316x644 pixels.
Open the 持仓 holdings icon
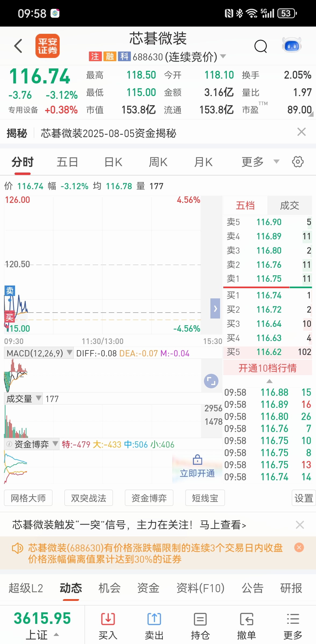[200, 619]
